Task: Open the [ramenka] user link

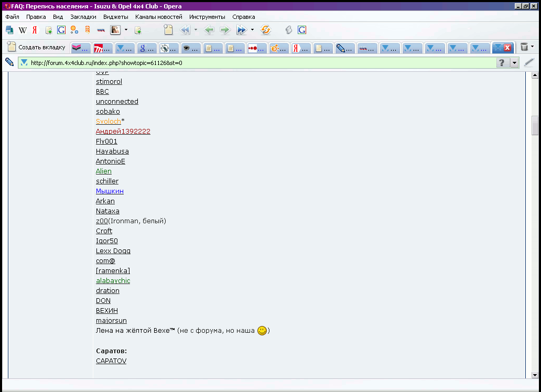Action: click(x=113, y=270)
